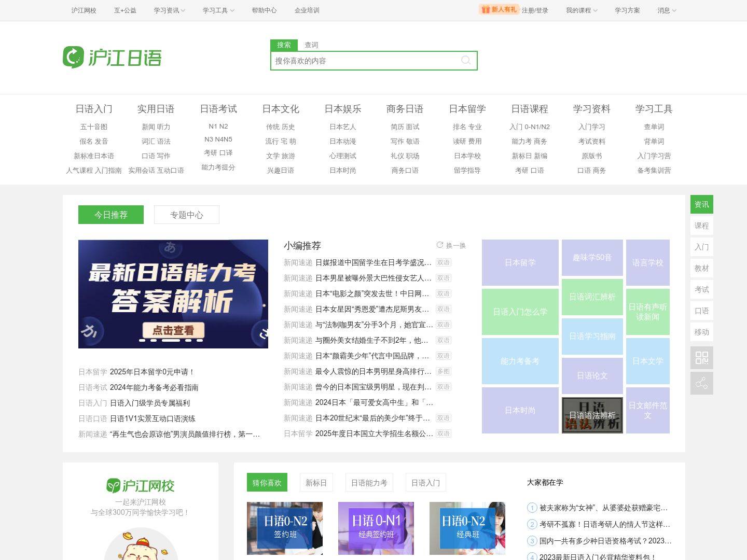Click the 新人有礼 gift badge
Viewport: 747px width, 560px height.
499,9
